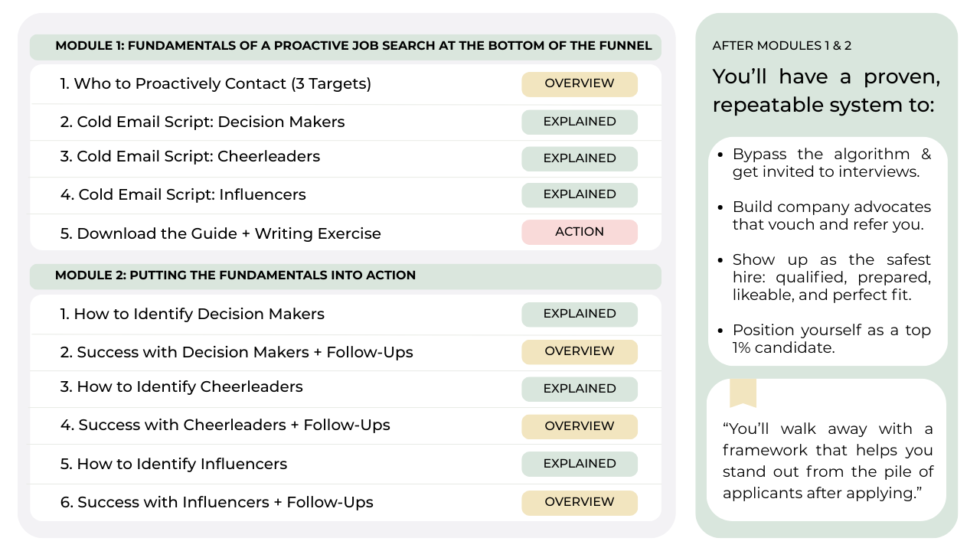Open lesson Who to Proactively Contact
The height and width of the screenshot is (551, 980).
click(x=216, y=84)
